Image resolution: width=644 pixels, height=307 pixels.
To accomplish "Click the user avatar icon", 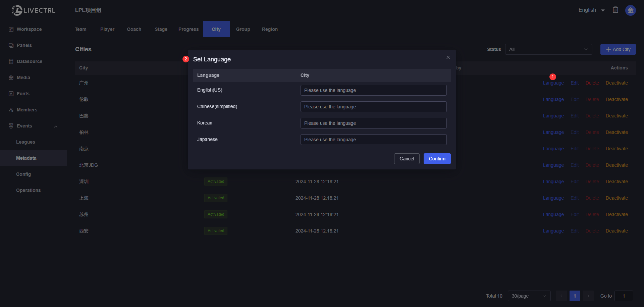I will (x=630, y=10).
